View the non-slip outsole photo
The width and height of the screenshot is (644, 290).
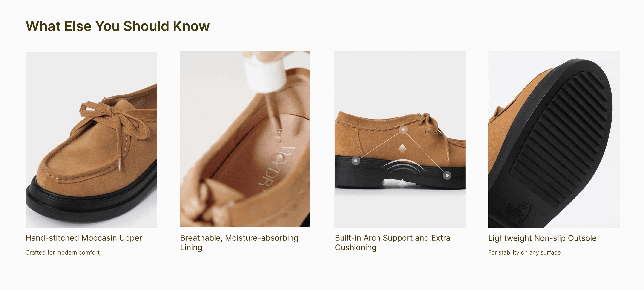coord(554,139)
